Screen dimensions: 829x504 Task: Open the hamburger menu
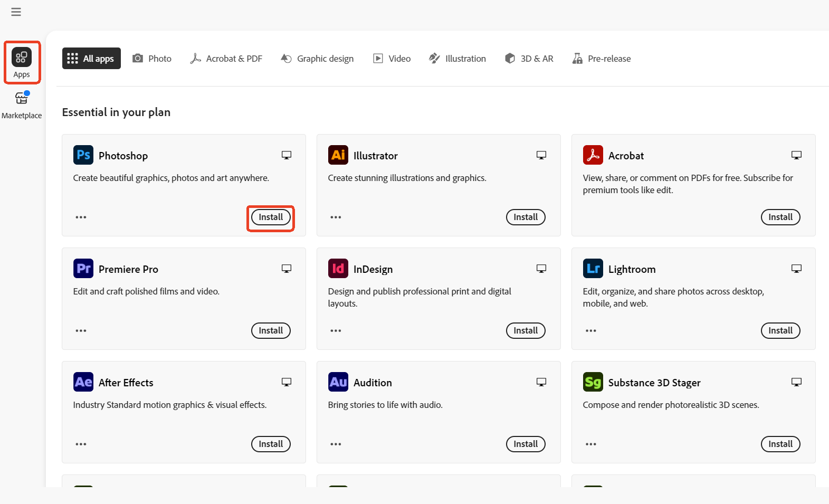click(16, 12)
